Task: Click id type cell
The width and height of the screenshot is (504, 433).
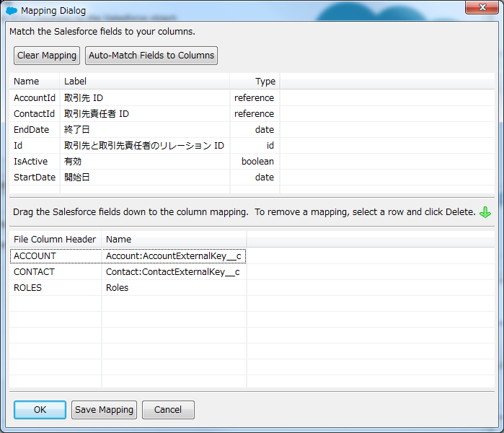Action: point(255,145)
